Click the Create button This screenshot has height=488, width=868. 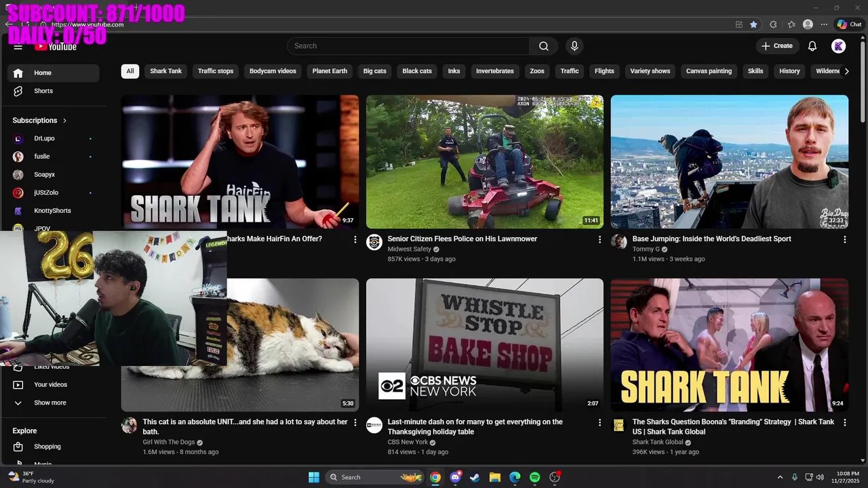click(777, 46)
